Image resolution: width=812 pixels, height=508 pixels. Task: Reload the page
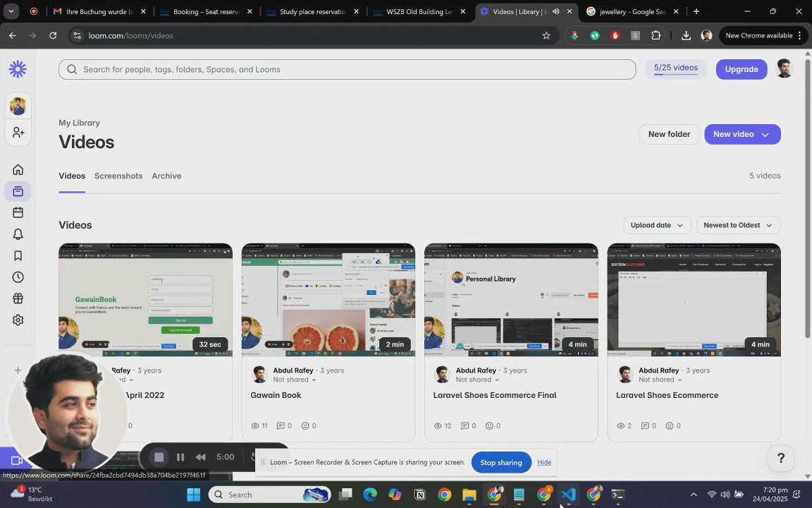click(x=53, y=36)
